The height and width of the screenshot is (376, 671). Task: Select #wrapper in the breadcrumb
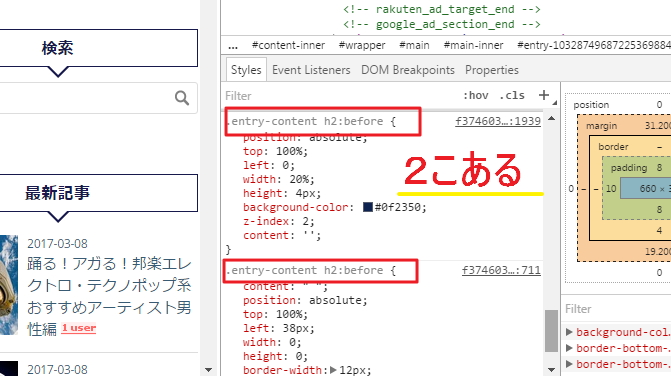tap(362, 45)
